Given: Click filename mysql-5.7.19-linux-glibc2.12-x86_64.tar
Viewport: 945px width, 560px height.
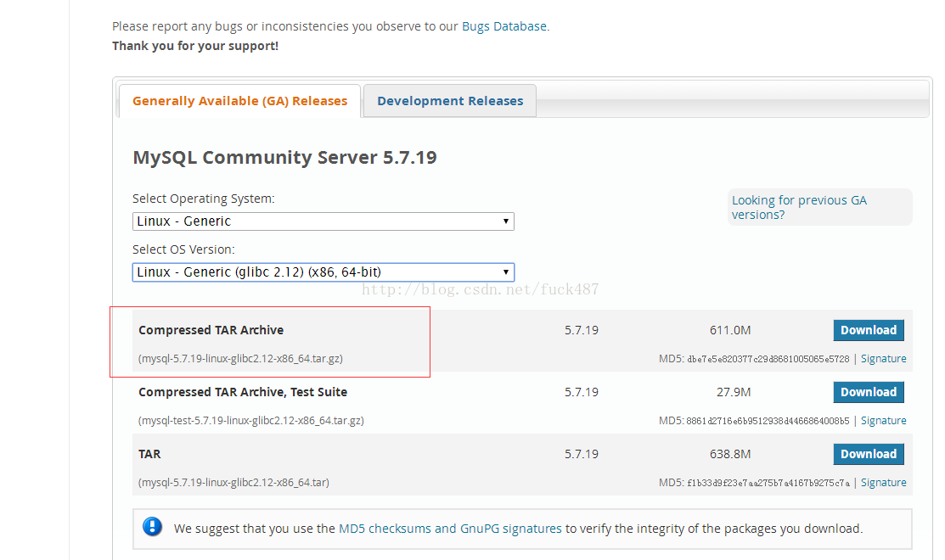Looking at the screenshot, I should tap(233, 483).
